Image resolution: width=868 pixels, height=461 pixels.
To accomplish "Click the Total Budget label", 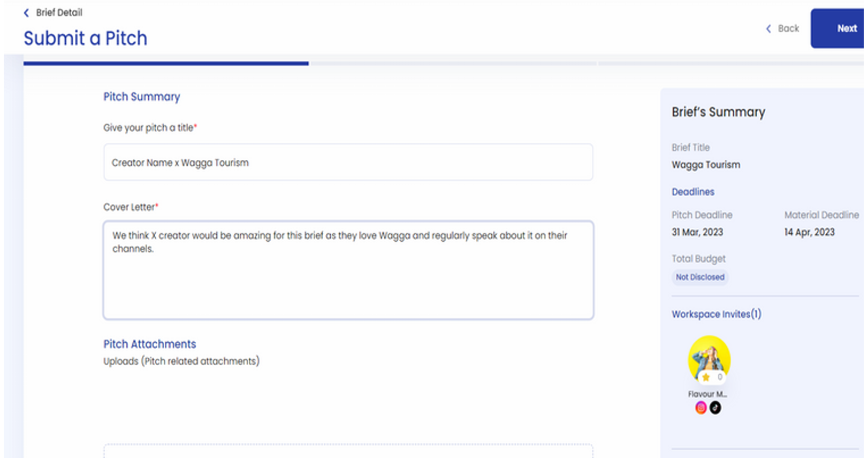I will pyautogui.click(x=699, y=259).
